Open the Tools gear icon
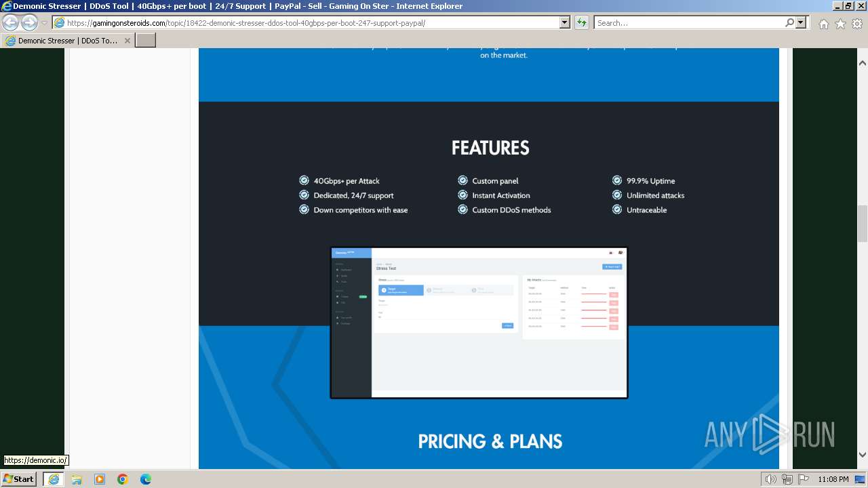 856,24
